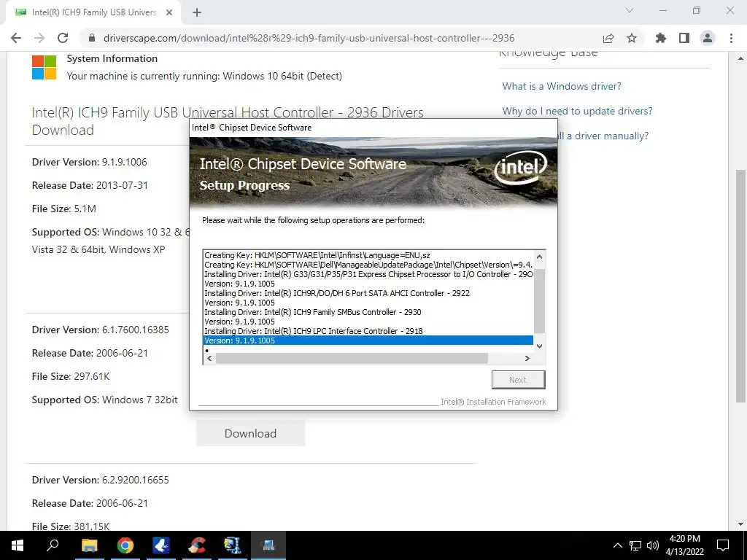The image size is (747, 560).
Task: Go back to the previous page
Action: [16, 38]
